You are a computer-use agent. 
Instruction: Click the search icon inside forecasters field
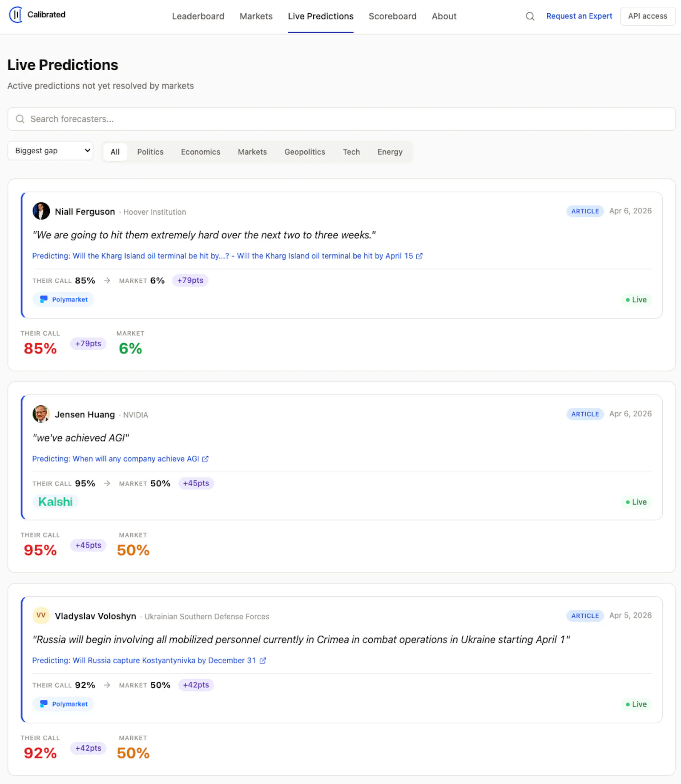tap(20, 119)
